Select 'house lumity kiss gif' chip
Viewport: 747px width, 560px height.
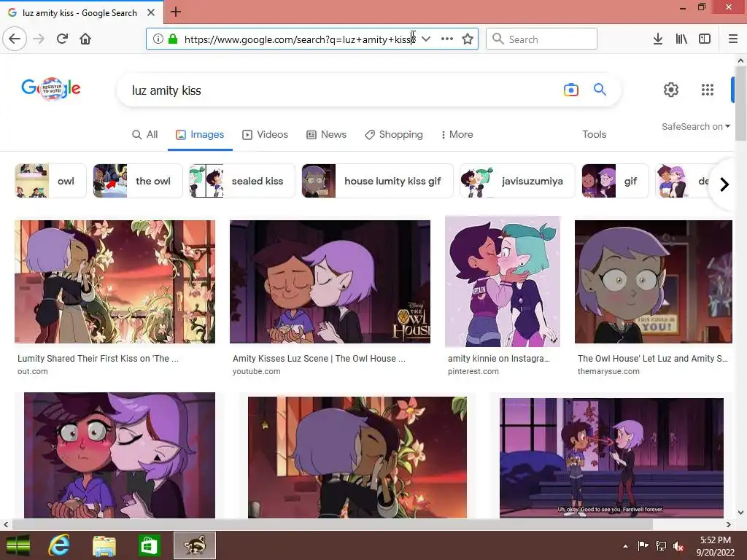click(x=377, y=181)
